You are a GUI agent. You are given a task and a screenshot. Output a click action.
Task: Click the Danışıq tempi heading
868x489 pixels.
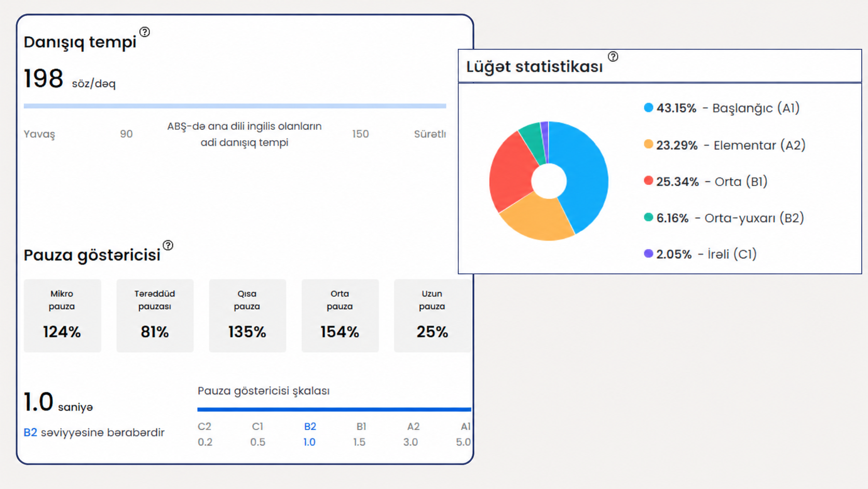pyautogui.click(x=80, y=42)
